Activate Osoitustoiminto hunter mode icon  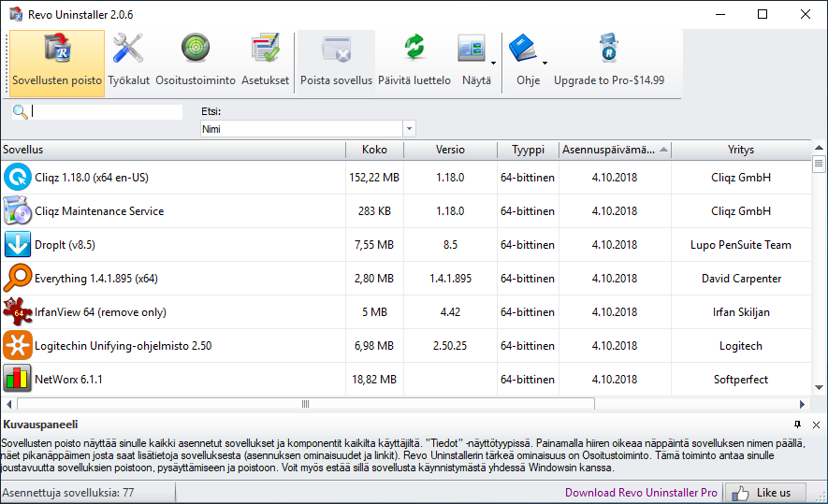[195, 50]
